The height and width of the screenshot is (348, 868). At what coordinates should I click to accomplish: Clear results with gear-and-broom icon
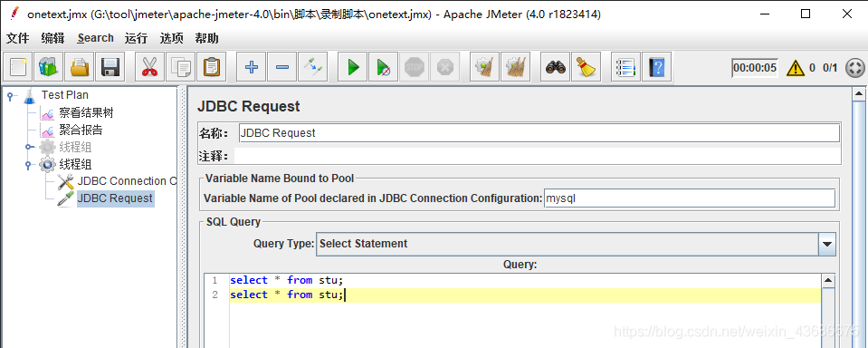(485, 68)
